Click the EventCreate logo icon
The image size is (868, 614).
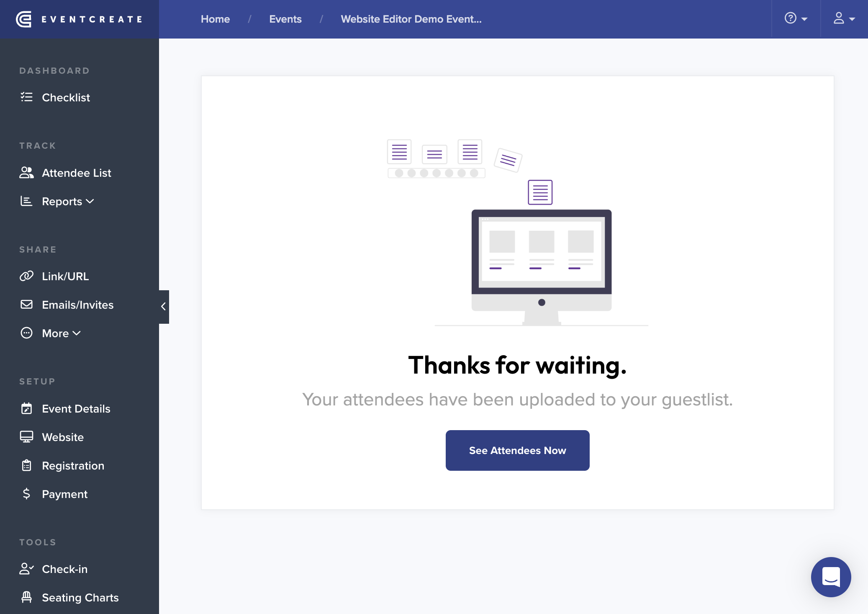[24, 19]
